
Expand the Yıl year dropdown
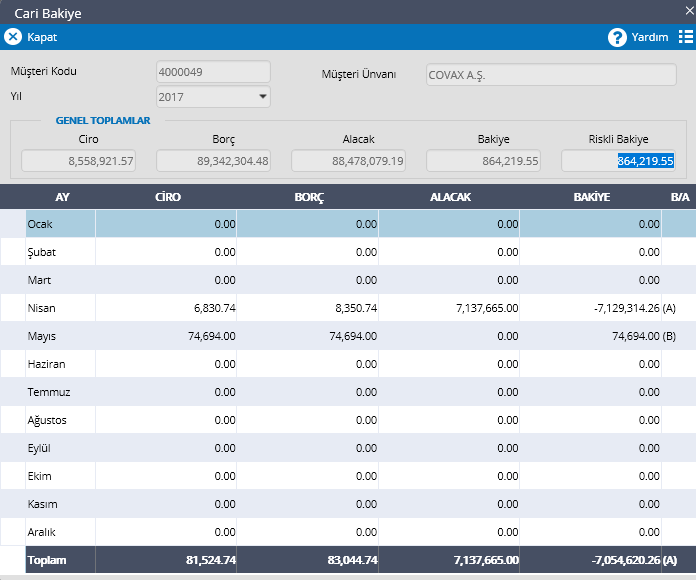pyautogui.click(x=263, y=97)
